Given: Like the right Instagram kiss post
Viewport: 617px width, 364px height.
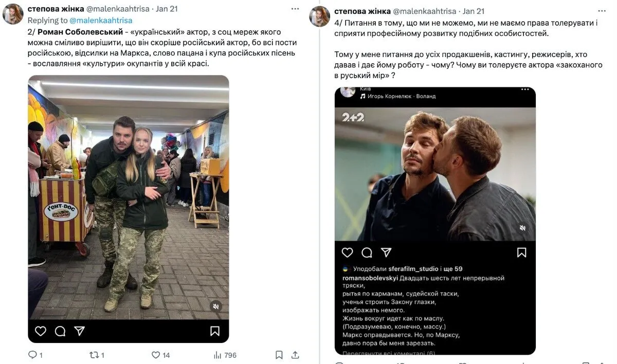Looking at the screenshot, I should click(x=348, y=252).
